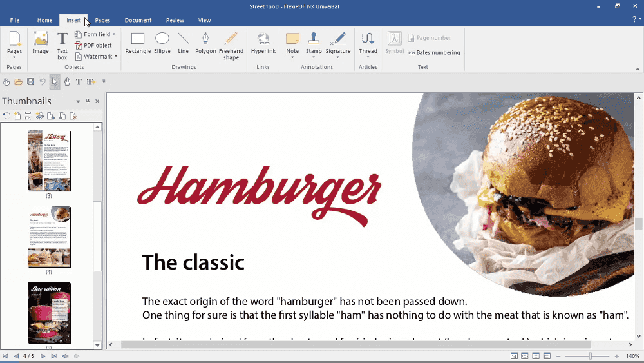The height and width of the screenshot is (363, 644).
Task: Delete pages with the red X page icon
Action: click(73, 116)
